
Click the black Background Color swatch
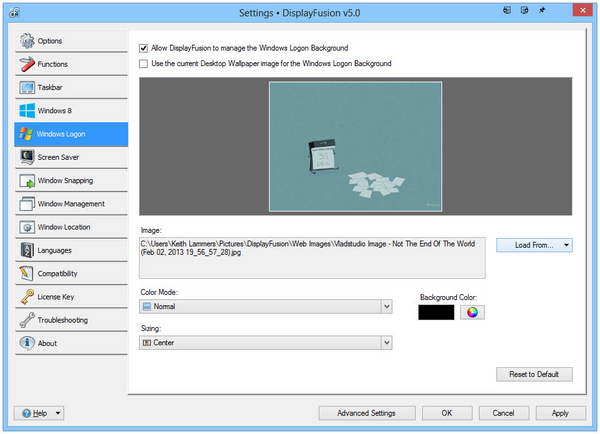[436, 312]
